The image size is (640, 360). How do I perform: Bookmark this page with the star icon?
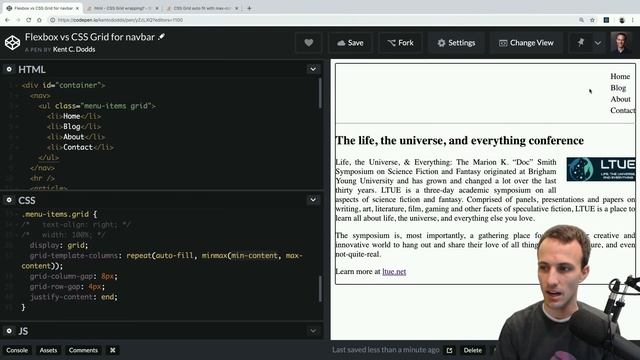[592, 20]
